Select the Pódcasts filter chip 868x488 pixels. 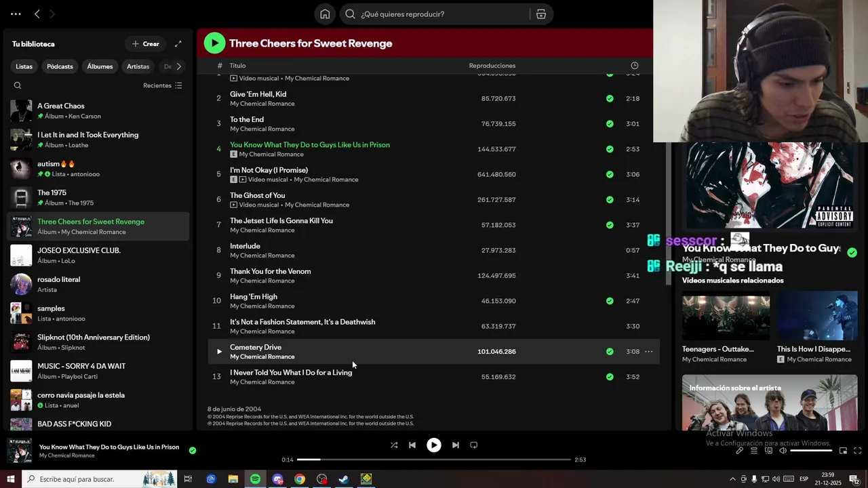pyautogui.click(x=60, y=66)
